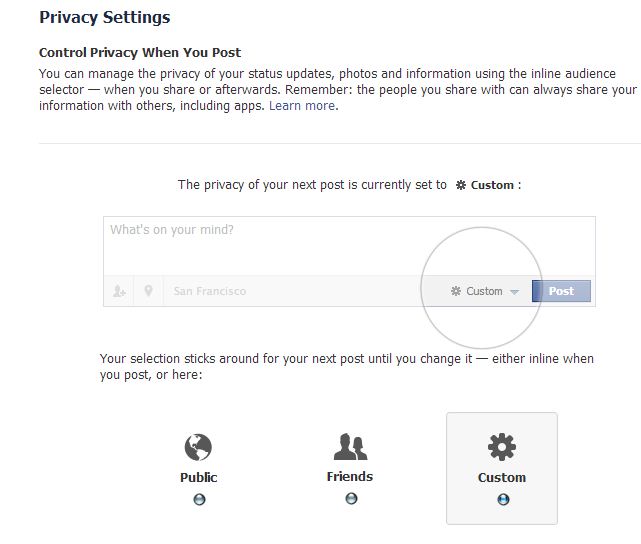Click the bold Custom text in the status sentence
The width and height of the screenshot is (641, 544).
pyautogui.click(x=492, y=185)
